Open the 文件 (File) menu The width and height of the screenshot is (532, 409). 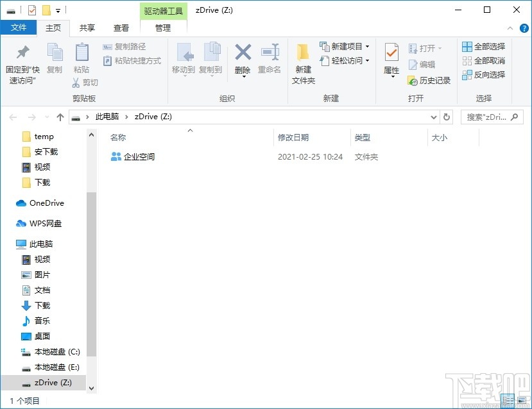[x=19, y=28]
